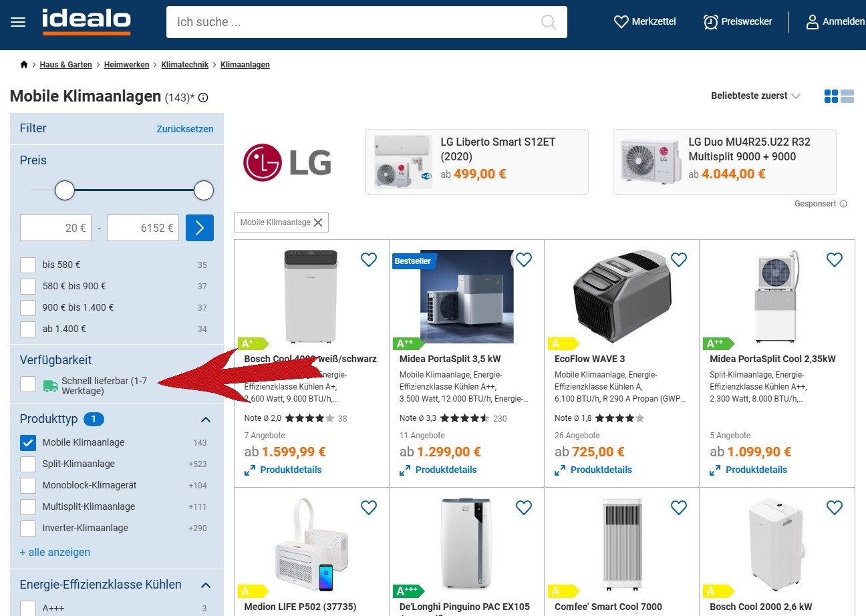
Task: Click the Gesponsert info icon
Action: pos(843,204)
